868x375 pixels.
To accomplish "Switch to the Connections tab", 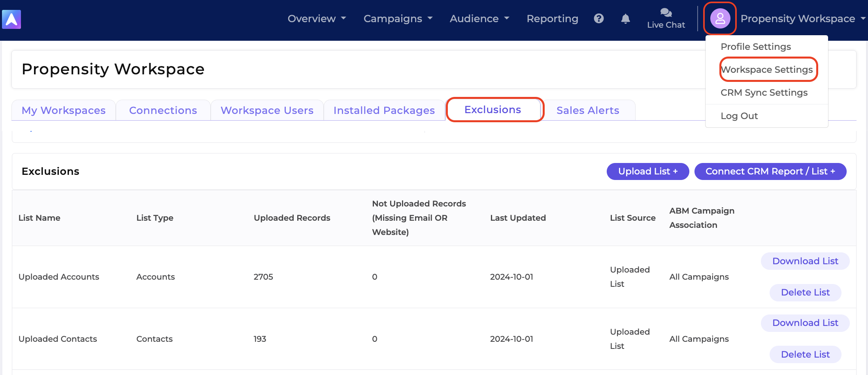I will [x=163, y=110].
